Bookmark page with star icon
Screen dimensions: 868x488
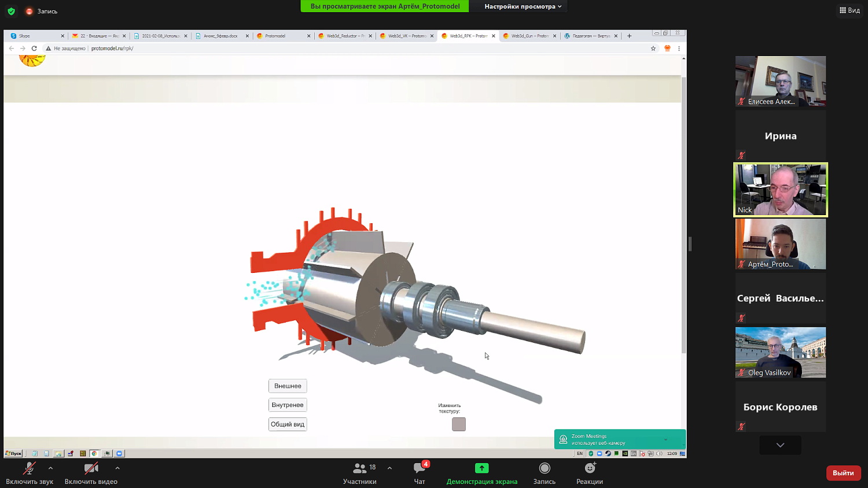pyautogui.click(x=653, y=49)
